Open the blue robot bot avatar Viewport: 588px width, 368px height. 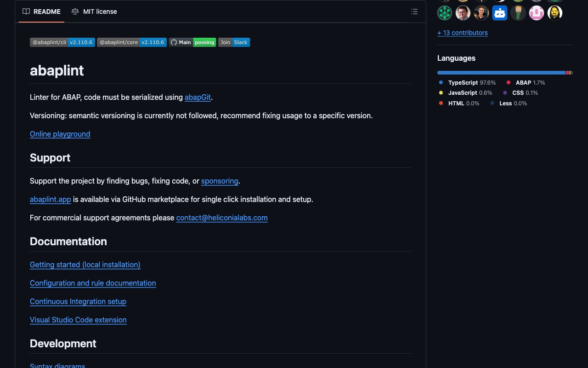500,13
